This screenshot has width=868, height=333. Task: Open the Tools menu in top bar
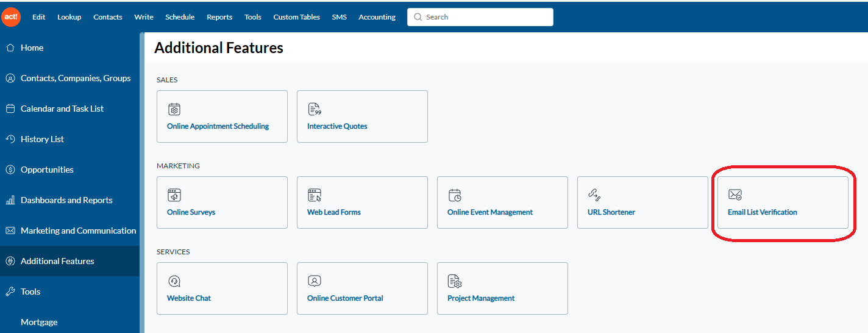click(x=253, y=17)
